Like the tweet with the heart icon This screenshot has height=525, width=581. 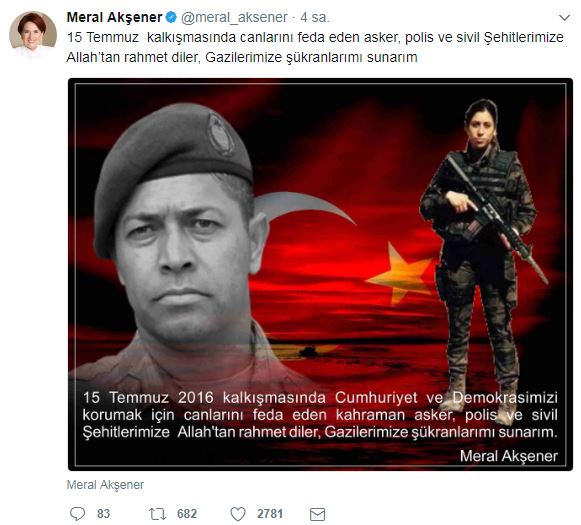click(x=238, y=514)
